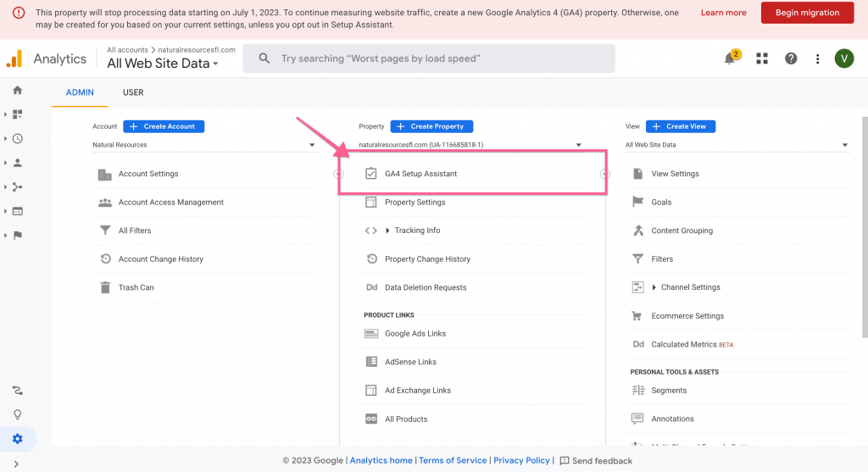Click the Create Account button
This screenshot has height=472, width=868.
coord(164,126)
